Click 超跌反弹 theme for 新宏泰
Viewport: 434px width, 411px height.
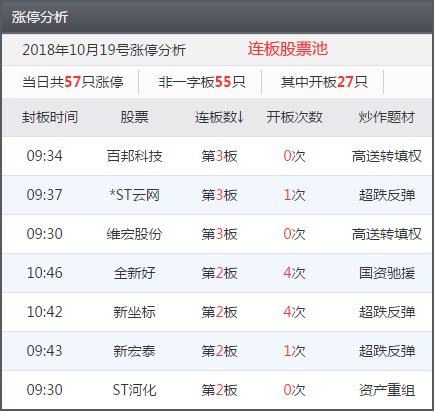(x=387, y=351)
